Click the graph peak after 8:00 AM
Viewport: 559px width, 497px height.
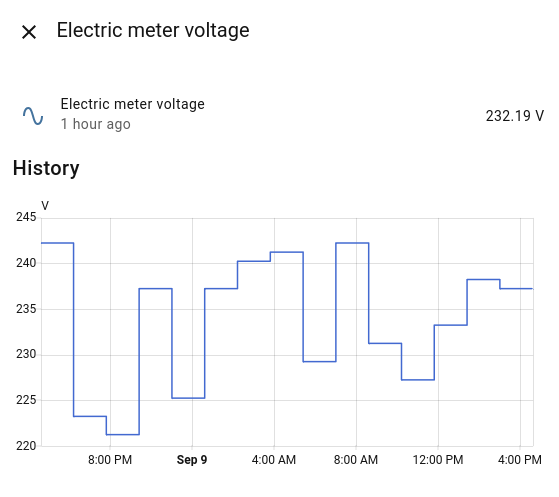tap(352, 243)
